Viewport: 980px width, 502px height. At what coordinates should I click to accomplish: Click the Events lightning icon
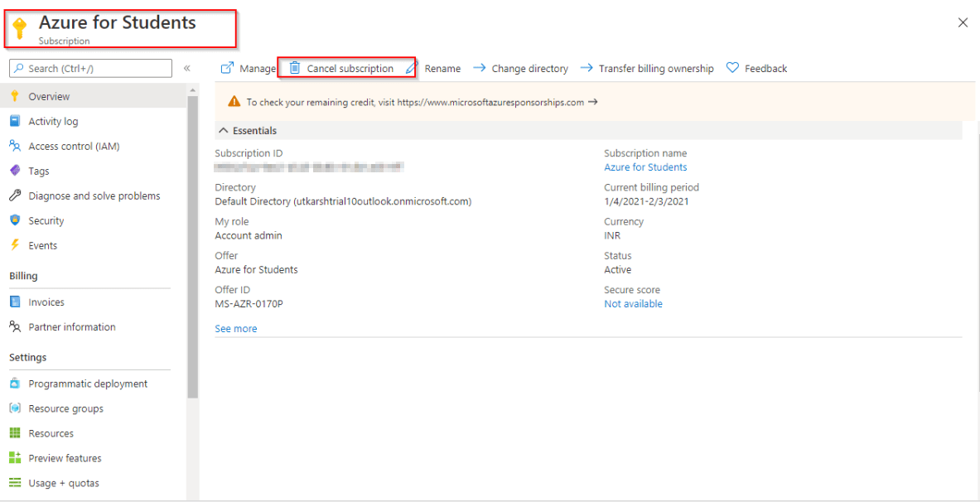(15, 245)
